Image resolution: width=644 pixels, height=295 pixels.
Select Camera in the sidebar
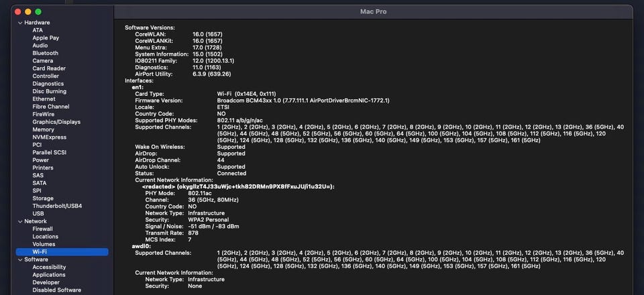coord(43,61)
